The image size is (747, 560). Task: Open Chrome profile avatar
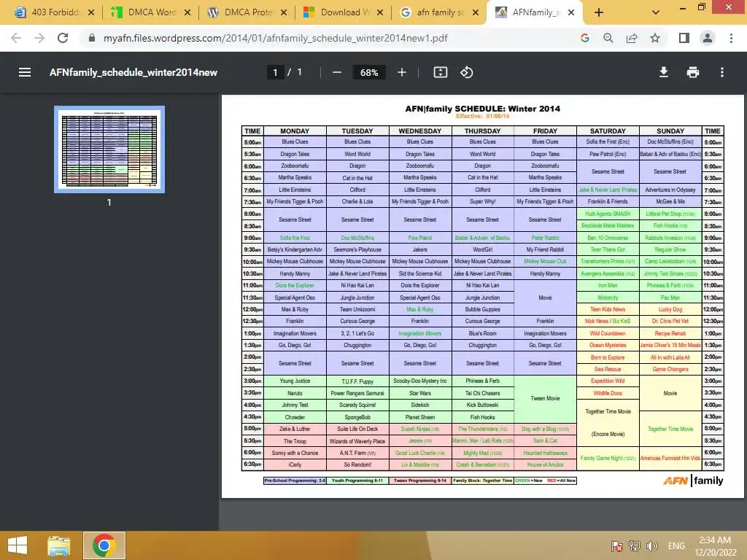pyautogui.click(x=708, y=38)
